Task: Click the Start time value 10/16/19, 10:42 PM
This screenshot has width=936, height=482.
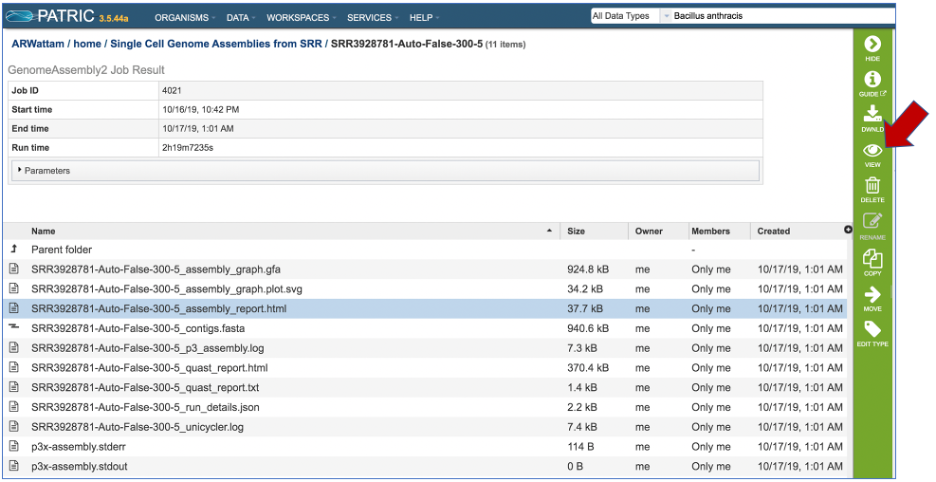Action: pyautogui.click(x=200, y=109)
